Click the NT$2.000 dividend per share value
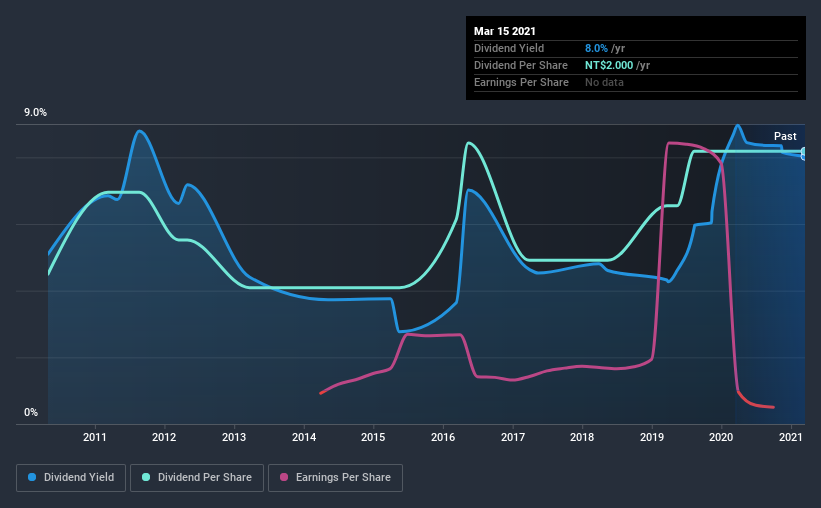 (609, 65)
